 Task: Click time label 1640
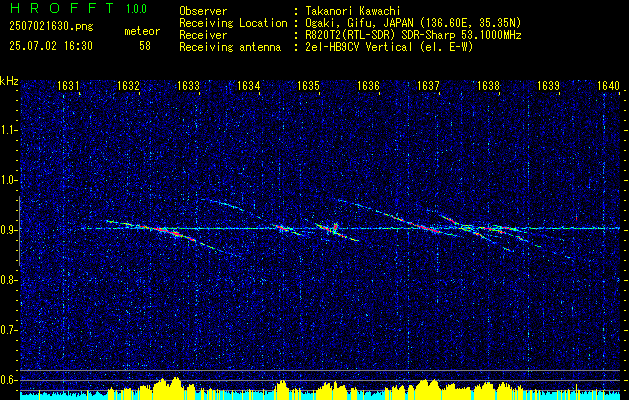[609, 85]
